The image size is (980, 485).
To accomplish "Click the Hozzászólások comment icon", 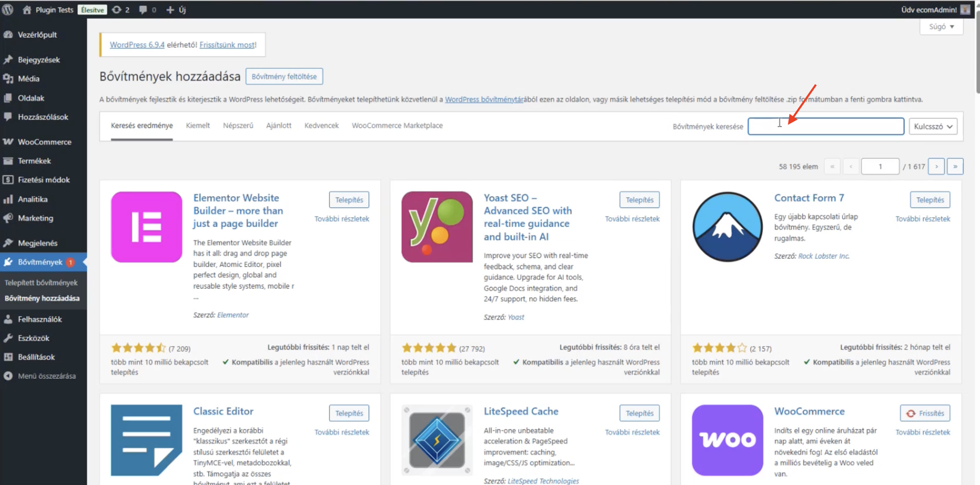I will [x=8, y=117].
